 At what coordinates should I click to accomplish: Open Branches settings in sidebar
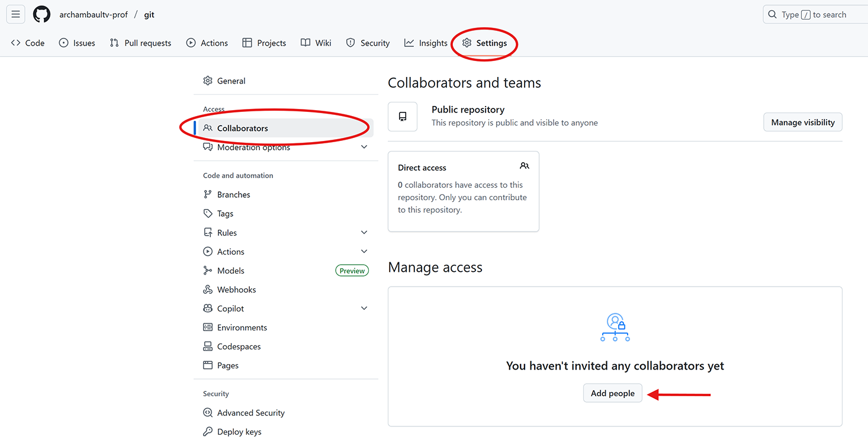click(233, 194)
